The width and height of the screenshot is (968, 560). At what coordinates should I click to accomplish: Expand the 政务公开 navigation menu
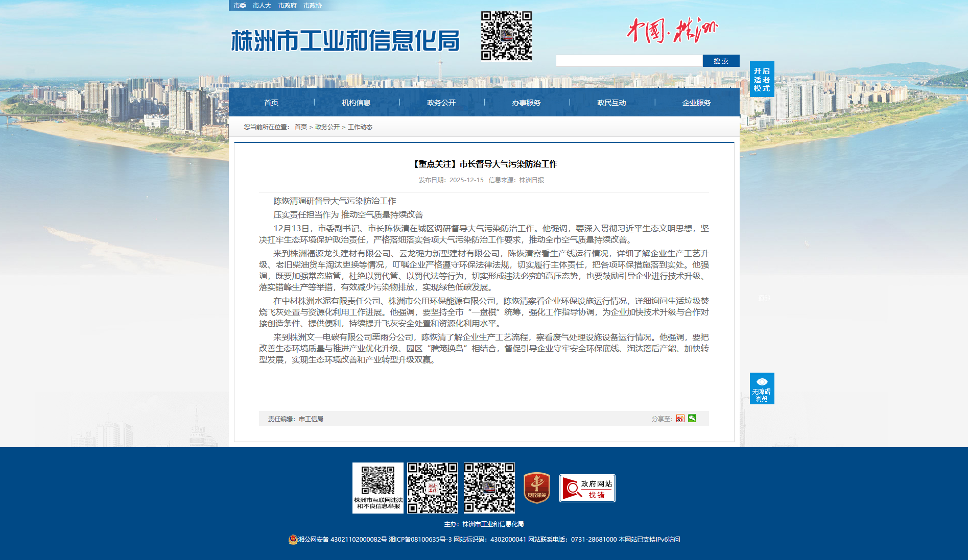(x=441, y=103)
